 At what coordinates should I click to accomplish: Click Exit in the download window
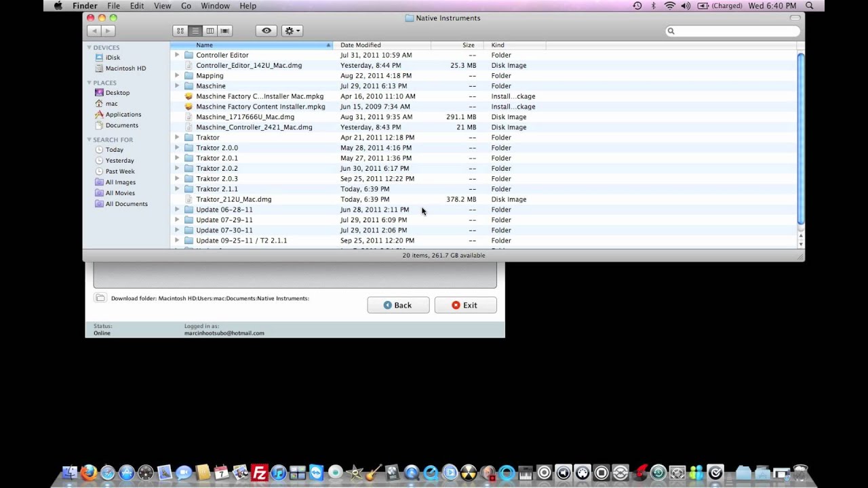[465, 305]
